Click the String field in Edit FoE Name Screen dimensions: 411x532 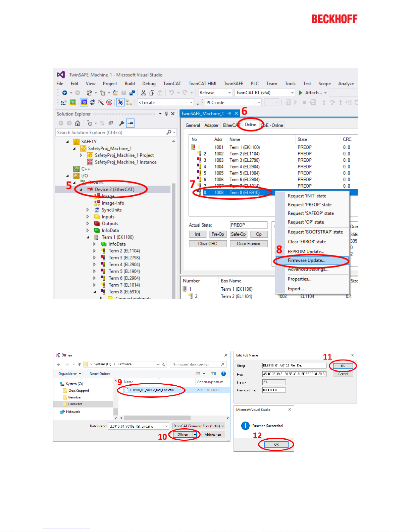(294, 366)
